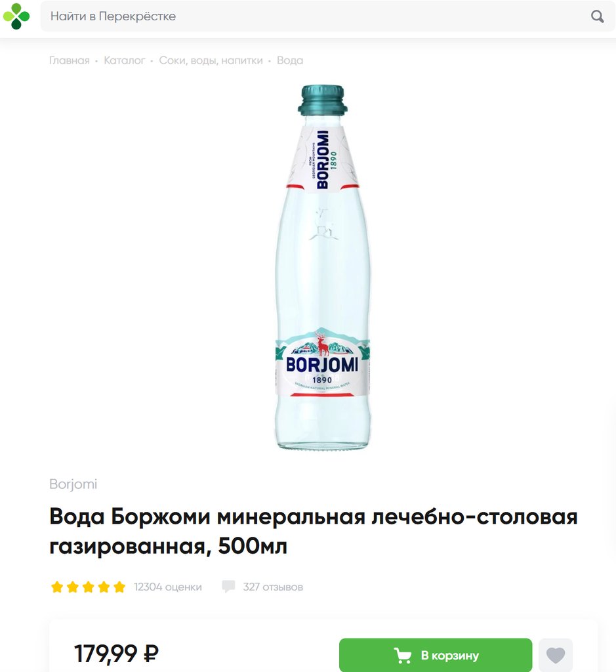
Task: Open Каталог breadcrumb link
Action: click(124, 60)
